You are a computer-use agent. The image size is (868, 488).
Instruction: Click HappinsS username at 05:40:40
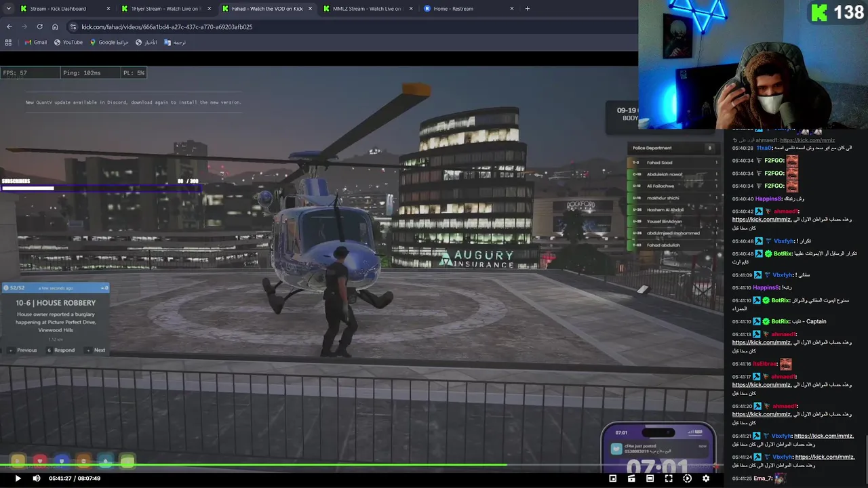pos(768,199)
